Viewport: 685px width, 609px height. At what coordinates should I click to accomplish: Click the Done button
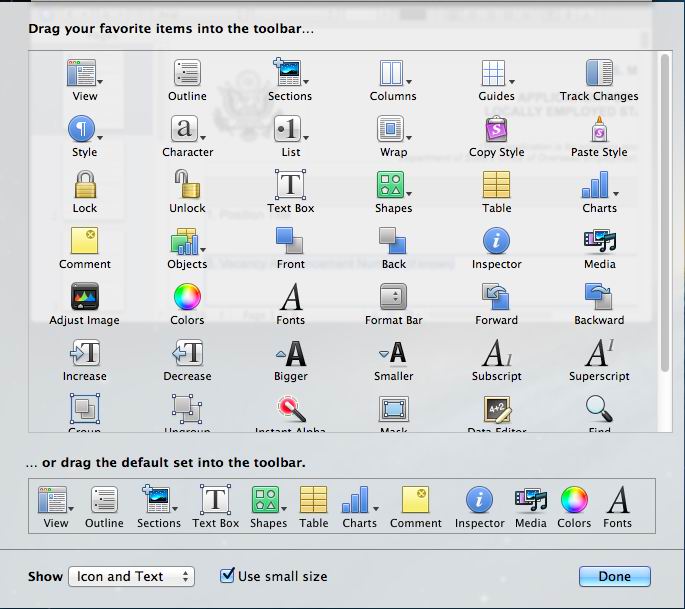(x=615, y=576)
